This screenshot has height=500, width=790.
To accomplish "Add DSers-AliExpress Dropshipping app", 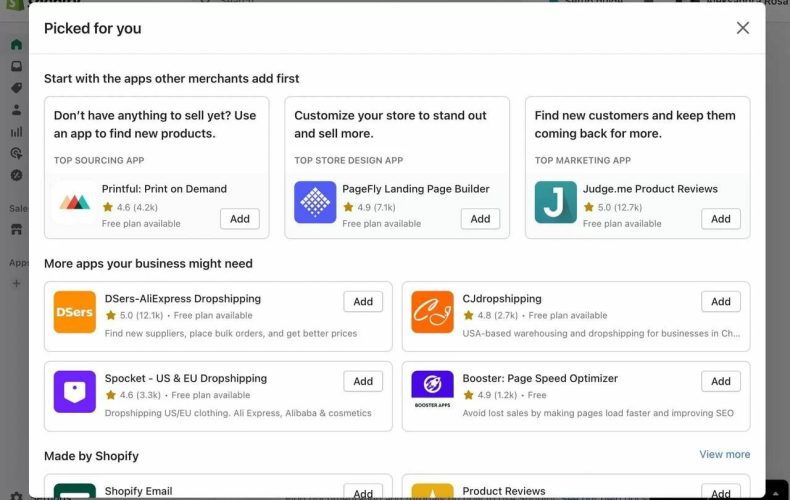I will tap(363, 301).
